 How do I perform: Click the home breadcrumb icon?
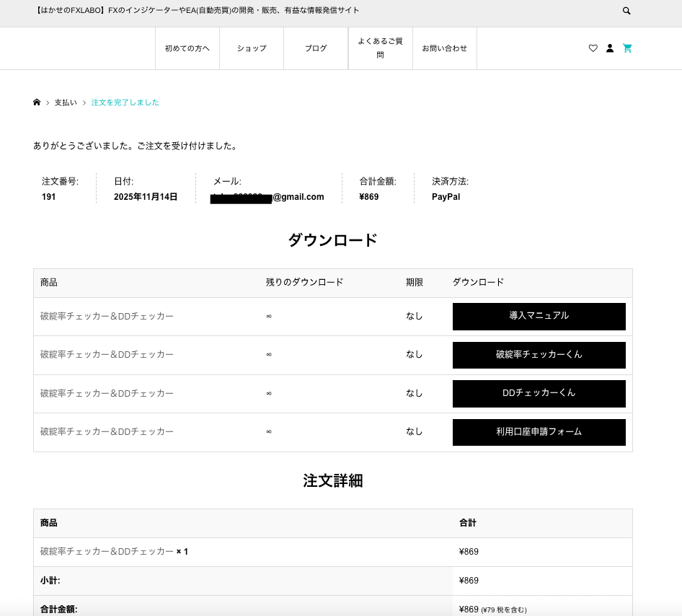pos(37,102)
